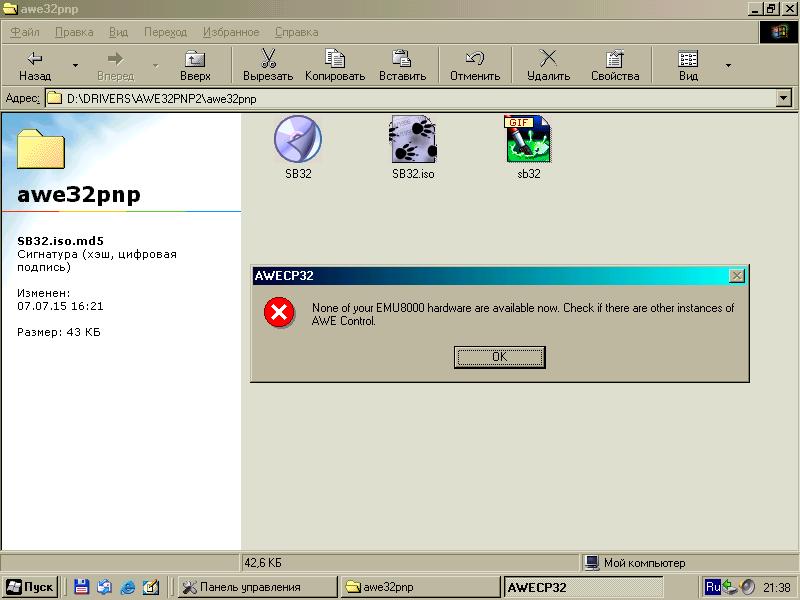The height and width of the screenshot is (600, 800).
Task: Click the Вид views toolbar icon
Action: (x=688, y=59)
